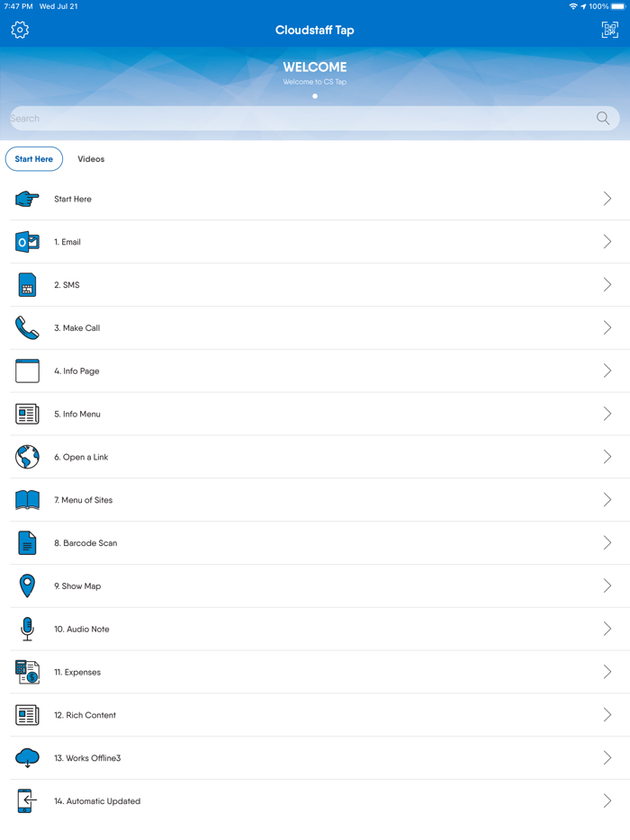
Task: Open the "13. Works Offline3" label
Action: coord(87,758)
